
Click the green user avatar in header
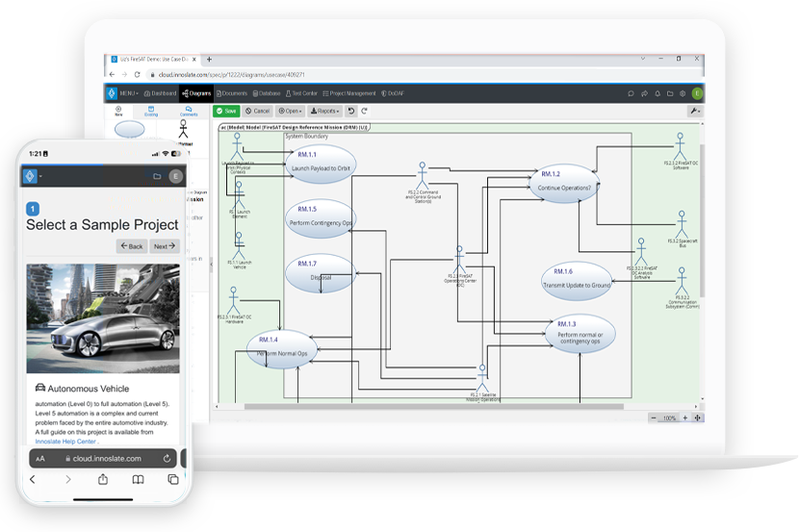tap(696, 93)
